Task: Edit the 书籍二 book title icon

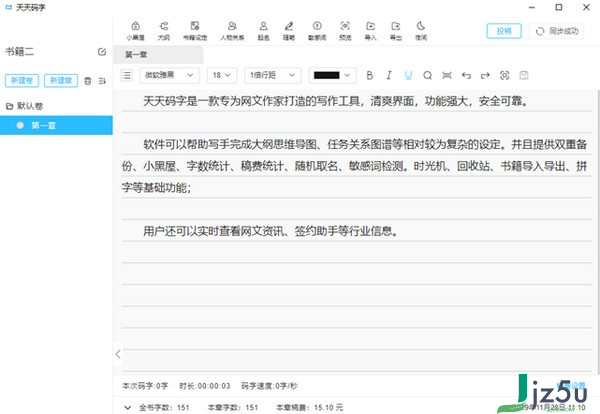Action: 102,52
